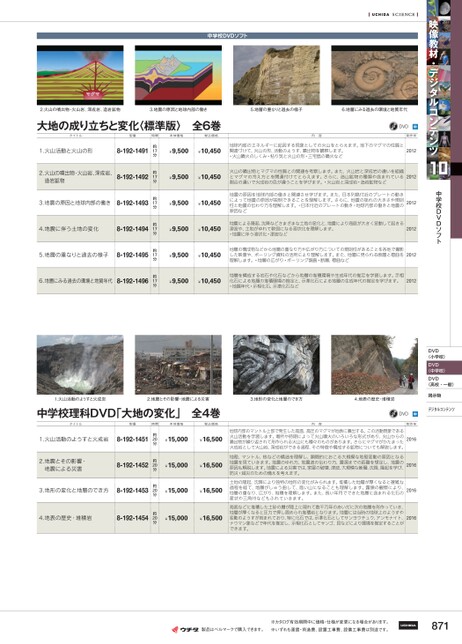Viewport: 462px width, 644px height.
Task: Click the blue square icon beside 大地の変化 DVD label
Action: pyautogui.click(x=415, y=414)
